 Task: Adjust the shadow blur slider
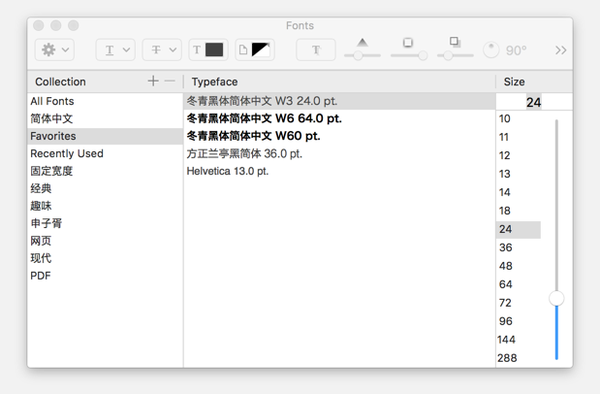click(409, 55)
